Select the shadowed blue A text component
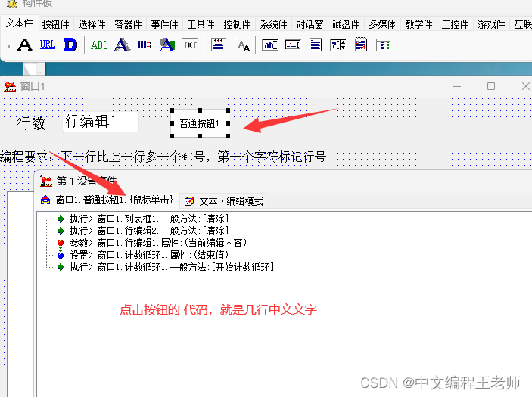The image size is (532, 397). pyautogui.click(x=122, y=45)
